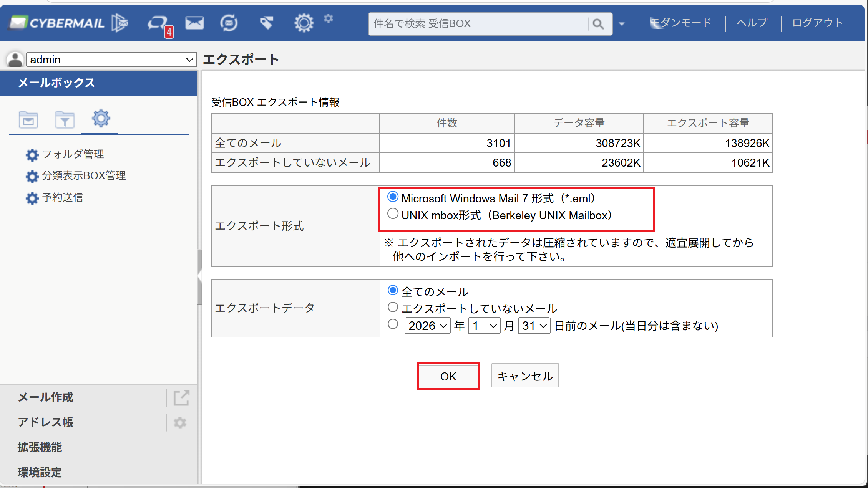
Task: Open the mail envelope icon in toolbar
Action: (x=194, y=23)
